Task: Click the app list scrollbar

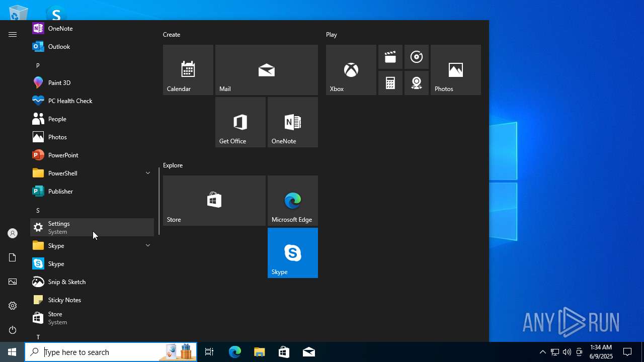Action: [x=159, y=201]
